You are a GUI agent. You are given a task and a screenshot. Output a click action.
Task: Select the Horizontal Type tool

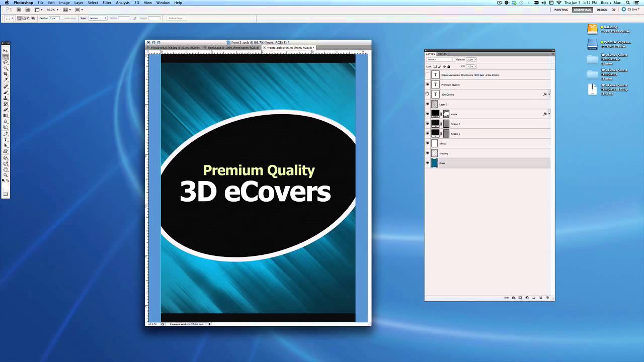[x=6, y=139]
